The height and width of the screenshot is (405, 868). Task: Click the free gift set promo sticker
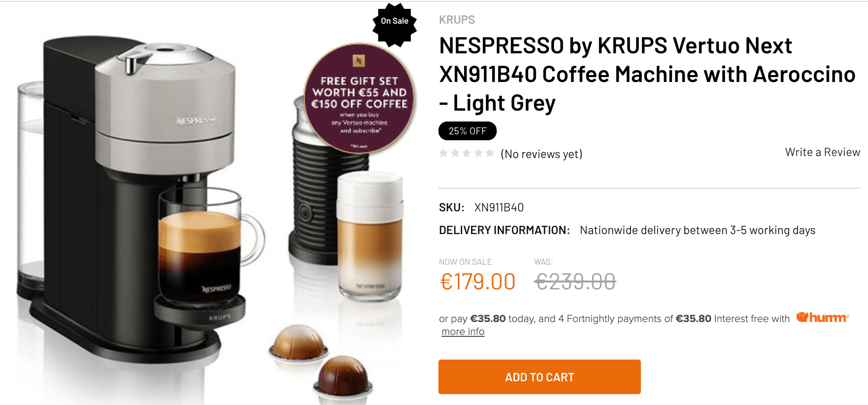point(359,99)
